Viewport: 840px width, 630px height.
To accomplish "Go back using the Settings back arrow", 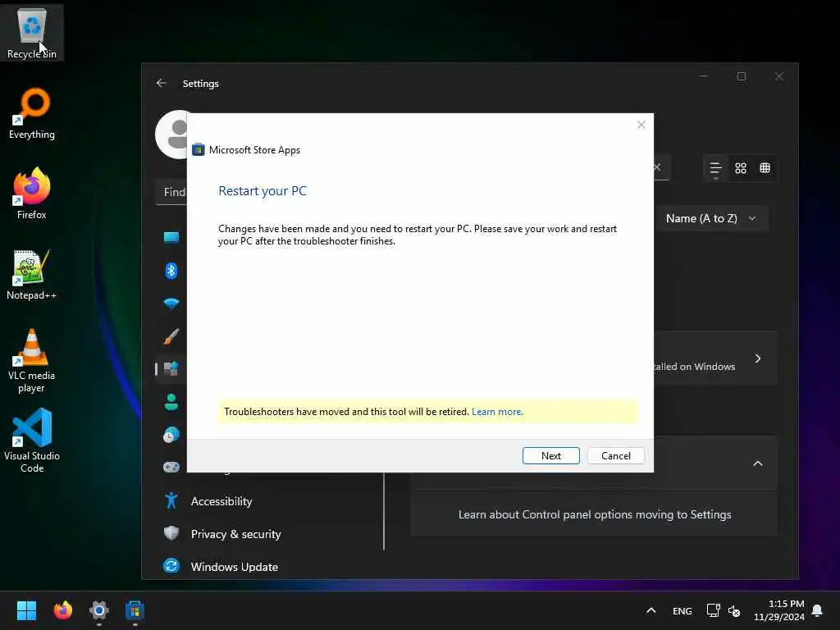I will 162,84.
